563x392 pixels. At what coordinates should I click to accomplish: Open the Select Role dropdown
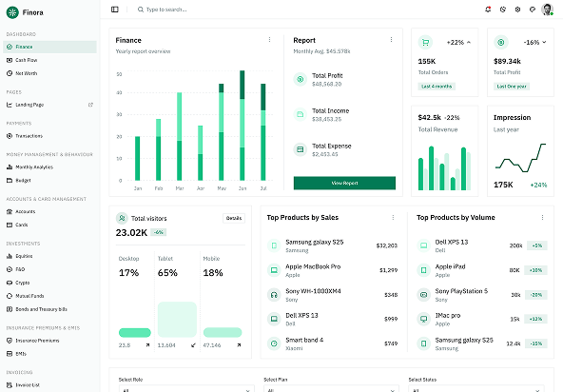(x=186, y=389)
